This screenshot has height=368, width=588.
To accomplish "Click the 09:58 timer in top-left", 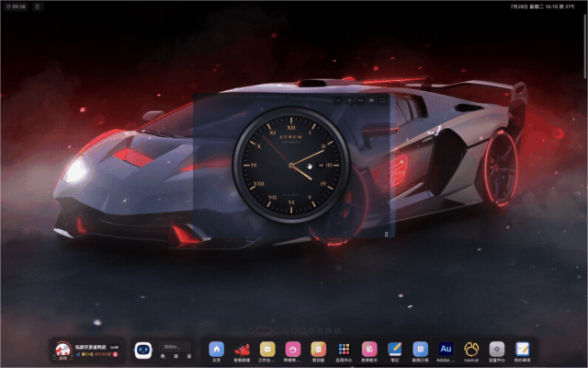I will coord(17,6).
